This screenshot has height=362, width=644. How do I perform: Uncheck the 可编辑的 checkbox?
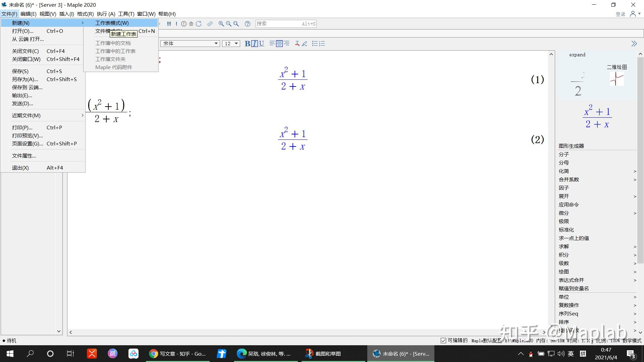click(443, 341)
